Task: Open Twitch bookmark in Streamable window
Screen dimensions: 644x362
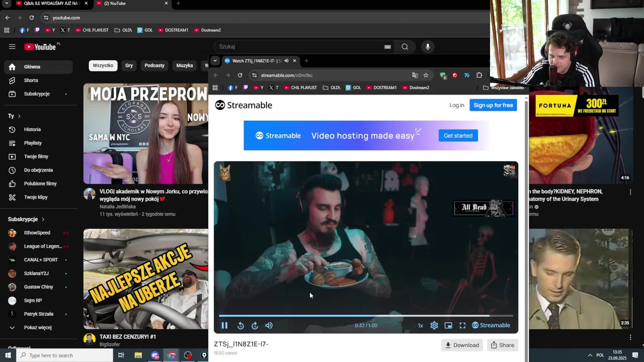Action: click(x=246, y=87)
